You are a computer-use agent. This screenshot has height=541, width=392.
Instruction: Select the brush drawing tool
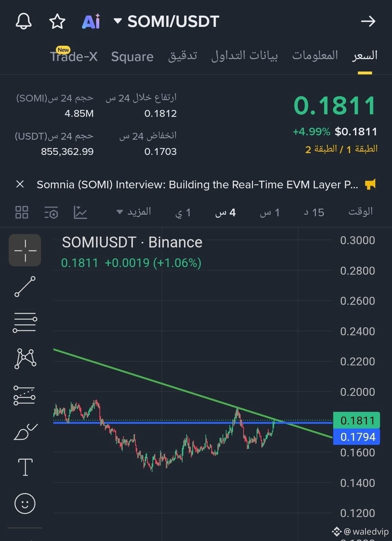click(25, 431)
